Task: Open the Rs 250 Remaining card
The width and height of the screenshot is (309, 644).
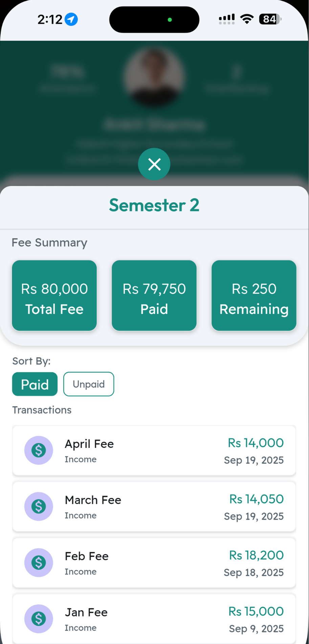Action: (x=254, y=296)
